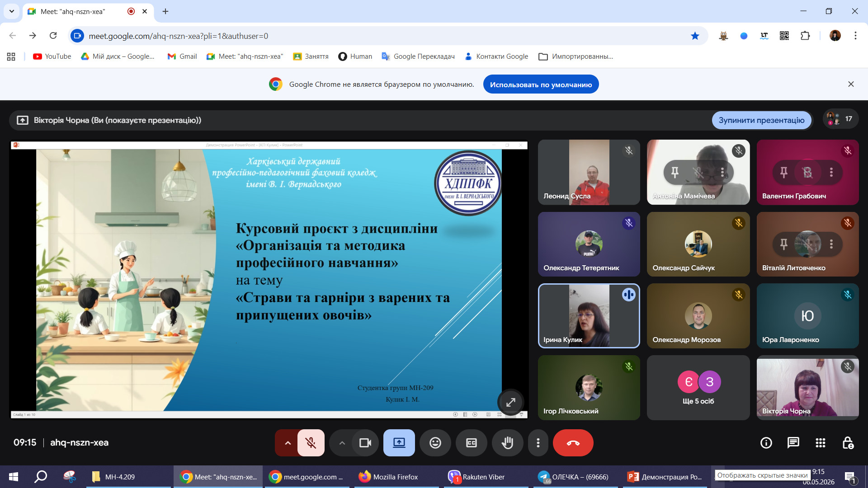
Task: Show all 17 participants
Action: coord(840,119)
